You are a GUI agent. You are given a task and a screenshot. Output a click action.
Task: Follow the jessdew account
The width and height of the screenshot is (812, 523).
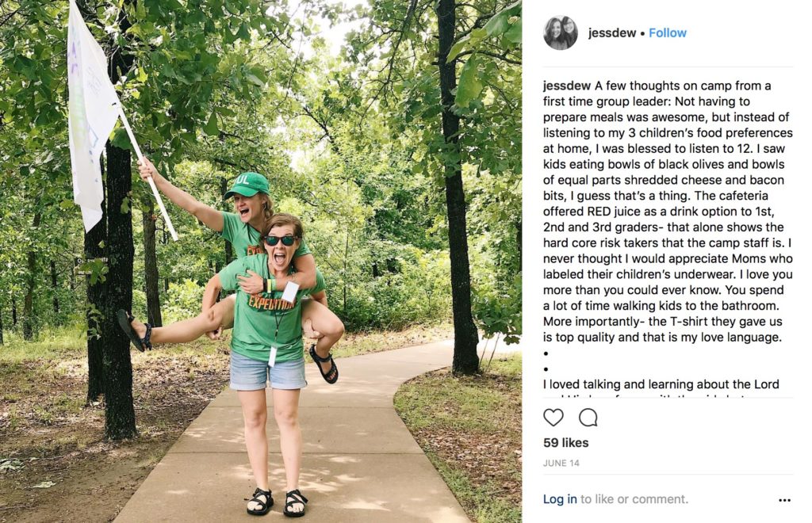(x=668, y=32)
